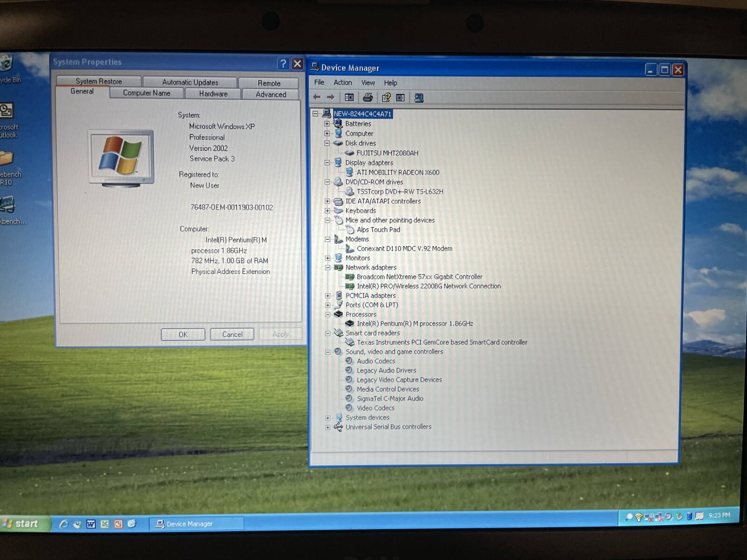
Task: Collapse the root computer node
Action: click(x=316, y=114)
